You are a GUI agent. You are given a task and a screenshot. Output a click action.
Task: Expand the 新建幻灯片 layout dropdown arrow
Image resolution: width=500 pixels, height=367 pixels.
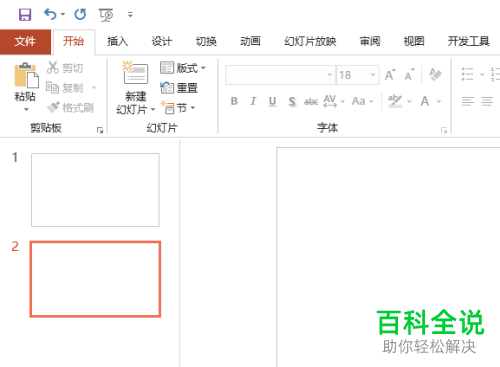tap(153, 109)
